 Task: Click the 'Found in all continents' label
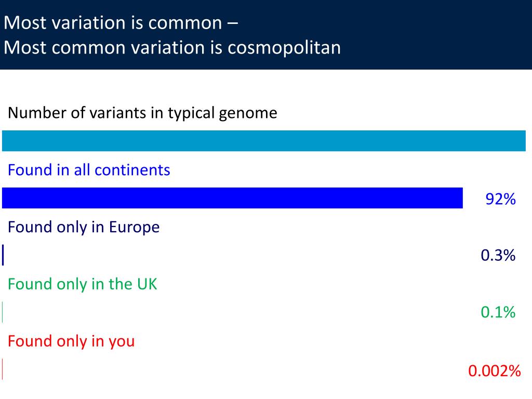click(89, 170)
